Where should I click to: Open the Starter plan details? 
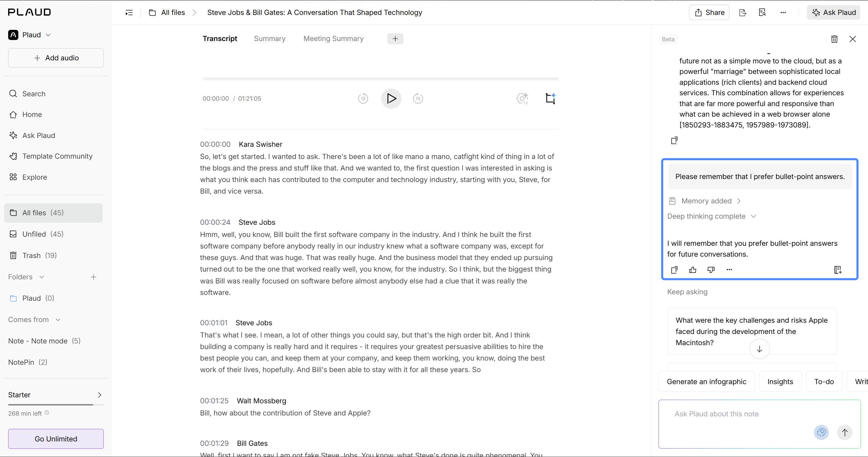(x=55, y=395)
